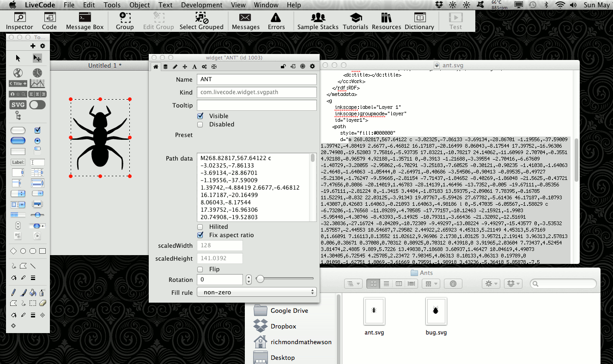Select the SVG widget in tools palette
This screenshot has width=613, height=364.
pos(18,105)
